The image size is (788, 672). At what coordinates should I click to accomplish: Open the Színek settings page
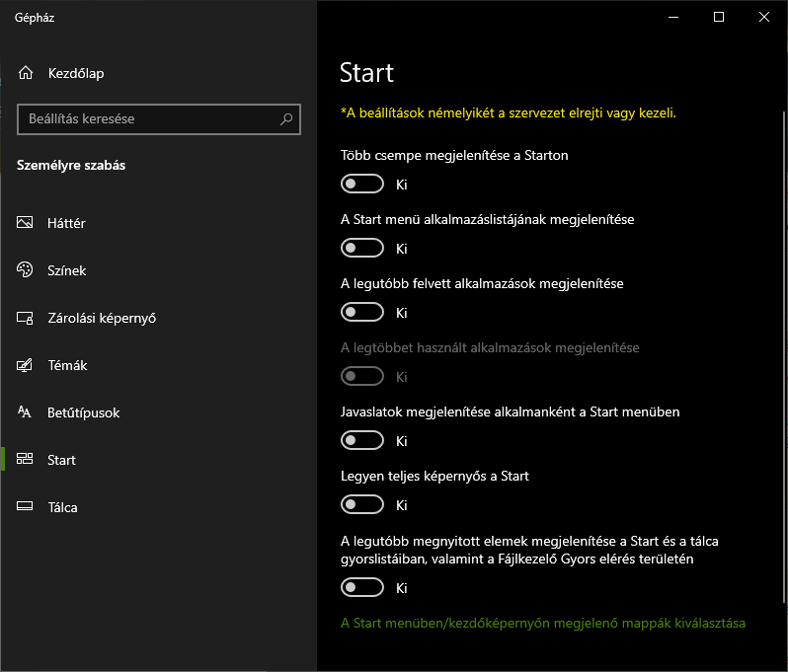67,270
